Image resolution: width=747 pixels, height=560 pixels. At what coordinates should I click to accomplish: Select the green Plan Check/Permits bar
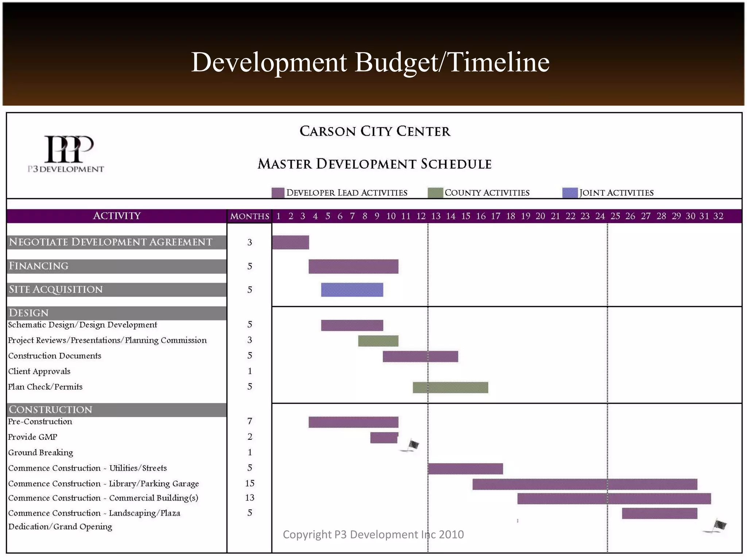(x=450, y=388)
